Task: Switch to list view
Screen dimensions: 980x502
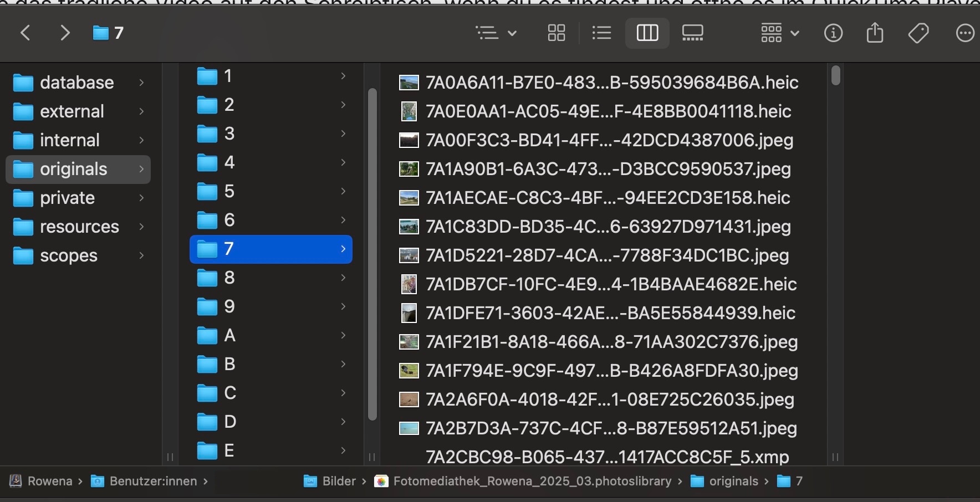Action: click(x=601, y=33)
